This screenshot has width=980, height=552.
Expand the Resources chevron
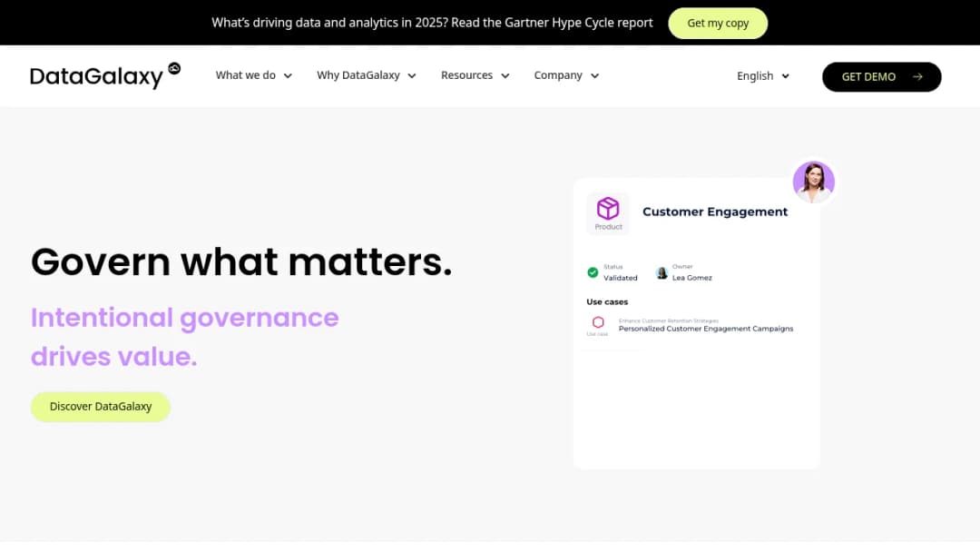coord(505,76)
